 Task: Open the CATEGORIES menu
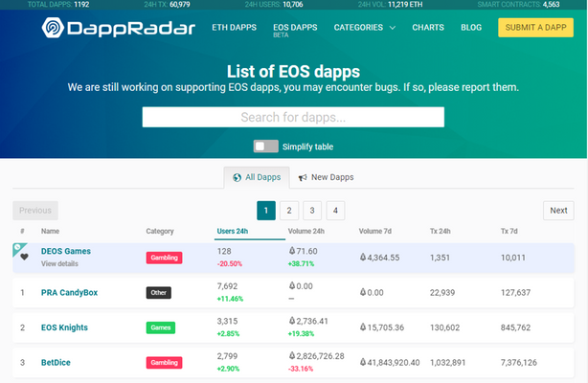pos(358,28)
